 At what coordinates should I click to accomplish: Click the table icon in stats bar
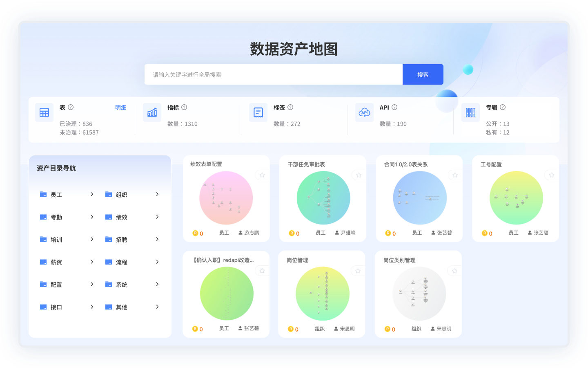44,112
